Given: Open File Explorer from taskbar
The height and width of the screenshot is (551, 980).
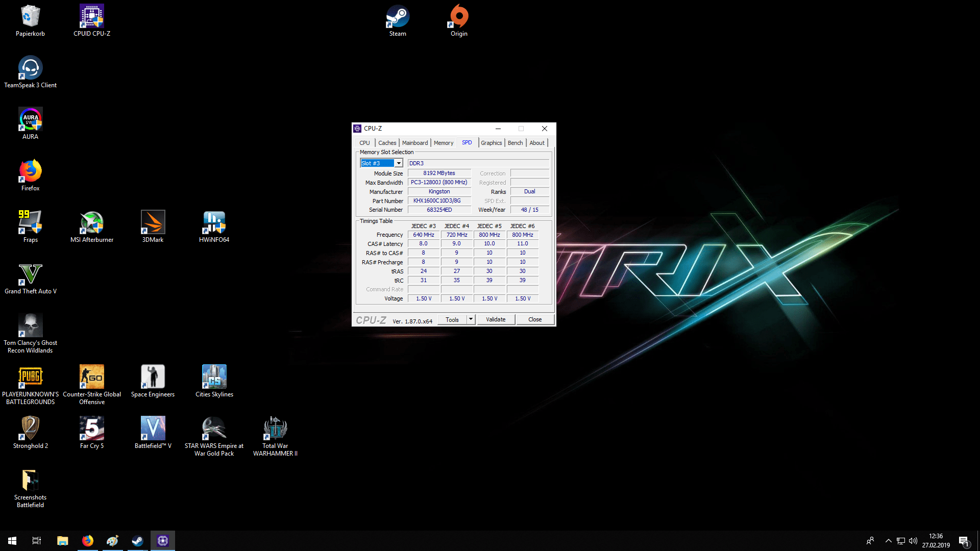Looking at the screenshot, I should (x=62, y=541).
